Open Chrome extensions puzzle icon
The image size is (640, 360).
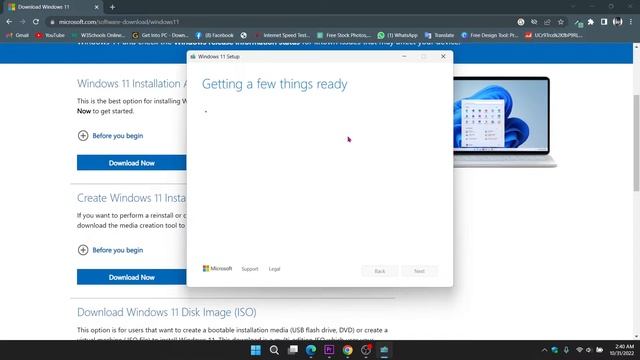tap(591, 22)
